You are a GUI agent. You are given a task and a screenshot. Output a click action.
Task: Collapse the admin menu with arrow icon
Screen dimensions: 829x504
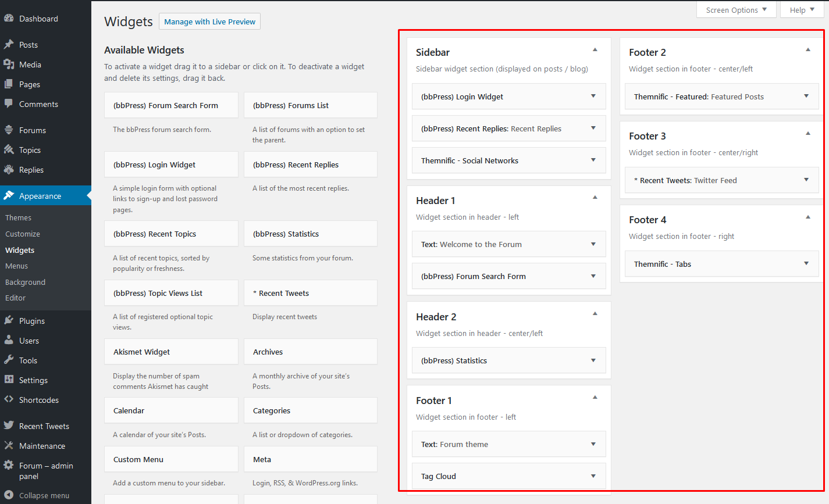click(9, 495)
